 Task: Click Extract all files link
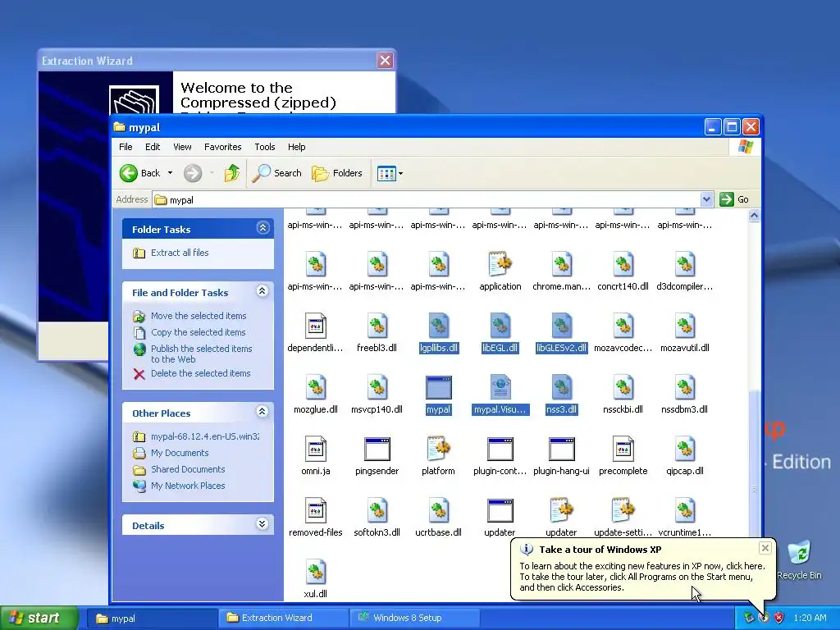tap(180, 253)
